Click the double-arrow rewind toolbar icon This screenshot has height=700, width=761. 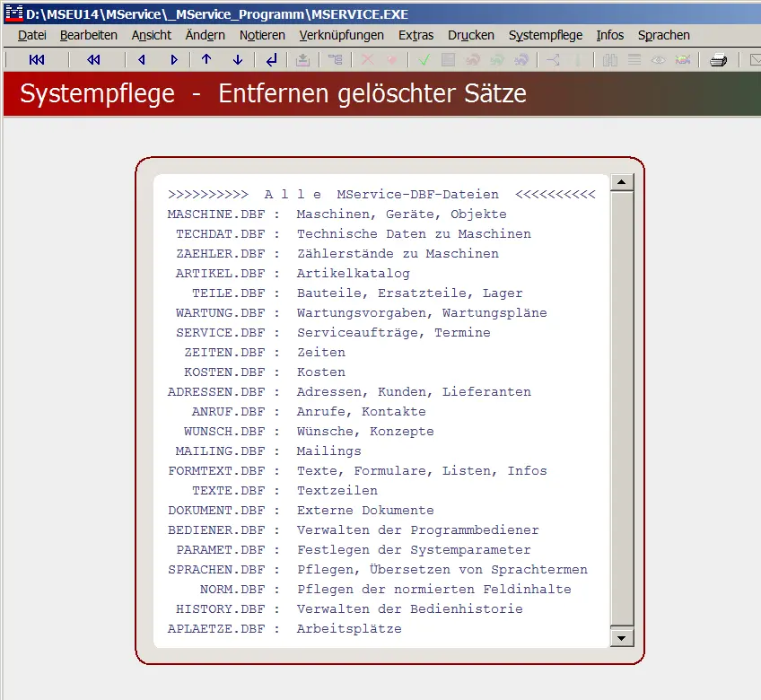93,60
